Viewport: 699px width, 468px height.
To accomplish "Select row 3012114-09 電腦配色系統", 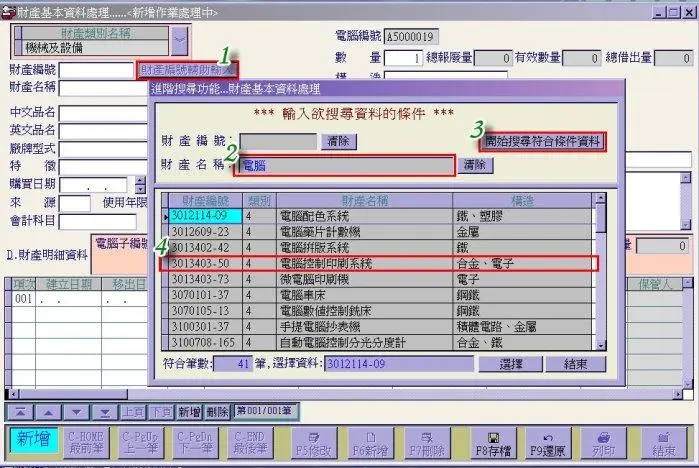I will click(380, 216).
